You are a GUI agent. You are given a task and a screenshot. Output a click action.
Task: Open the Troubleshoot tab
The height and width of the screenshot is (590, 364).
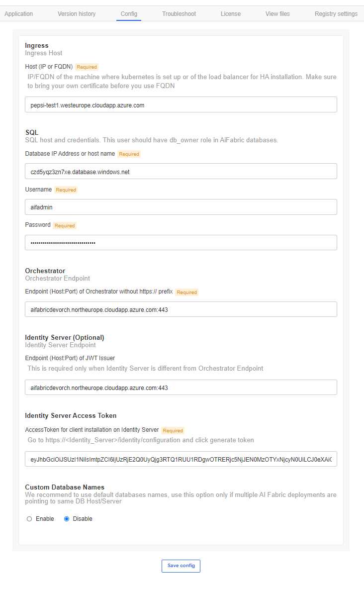179,13
